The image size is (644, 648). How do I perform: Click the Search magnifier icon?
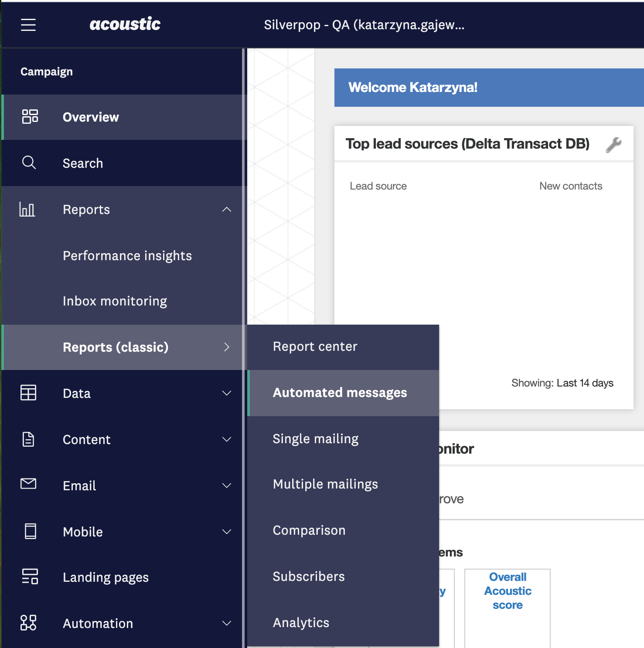point(29,163)
